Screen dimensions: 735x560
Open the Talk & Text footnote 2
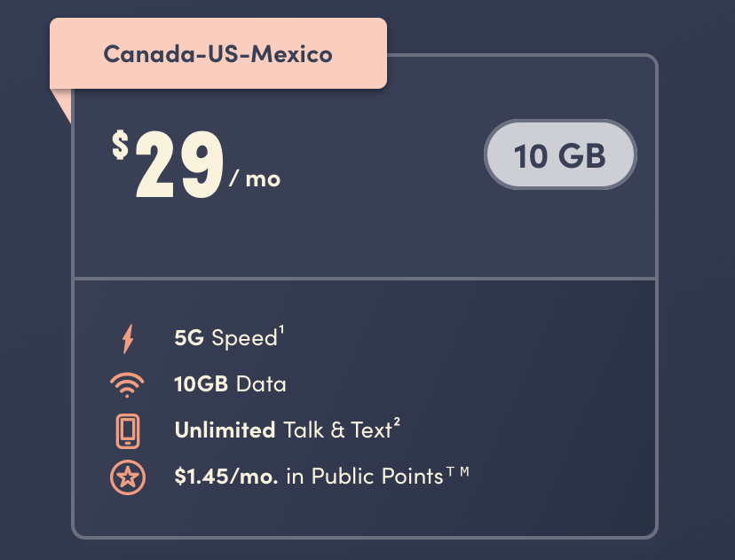click(x=397, y=422)
